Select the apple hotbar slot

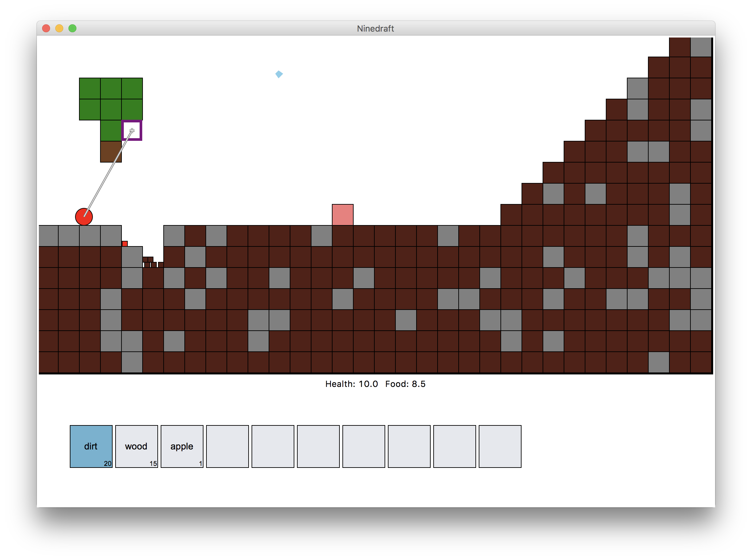[x=182, y=446]
